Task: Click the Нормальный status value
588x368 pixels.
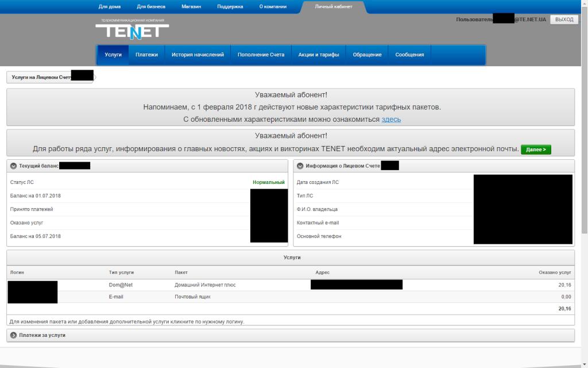Action: pos(269,182)
